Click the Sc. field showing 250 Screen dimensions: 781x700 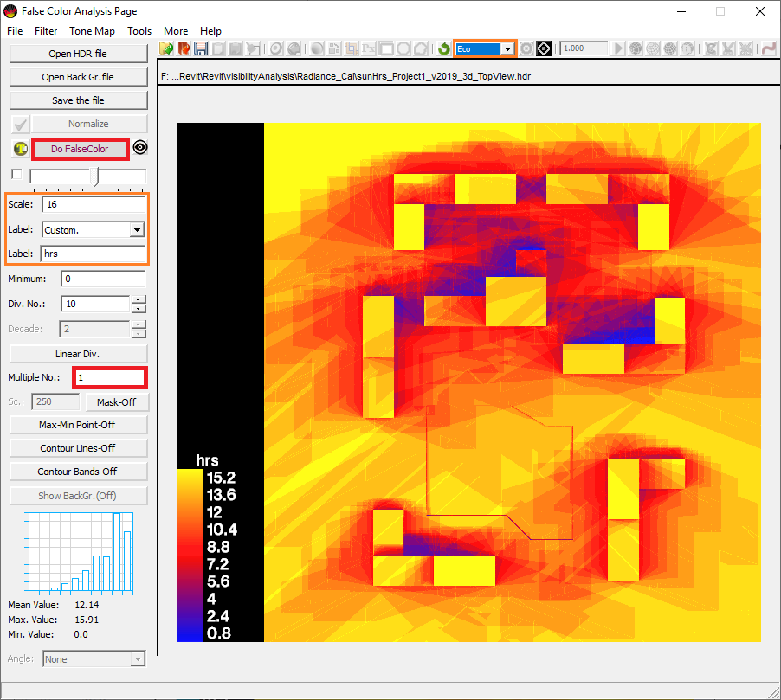[55, 401]
